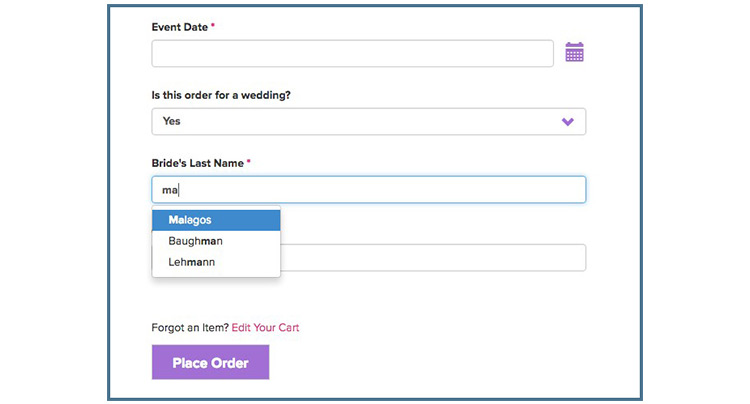Viewport: 750px width, 404px height.
Task: Click the 'Forgot an Item?' text
Action: pyautogui.click(x=190, y=328)
